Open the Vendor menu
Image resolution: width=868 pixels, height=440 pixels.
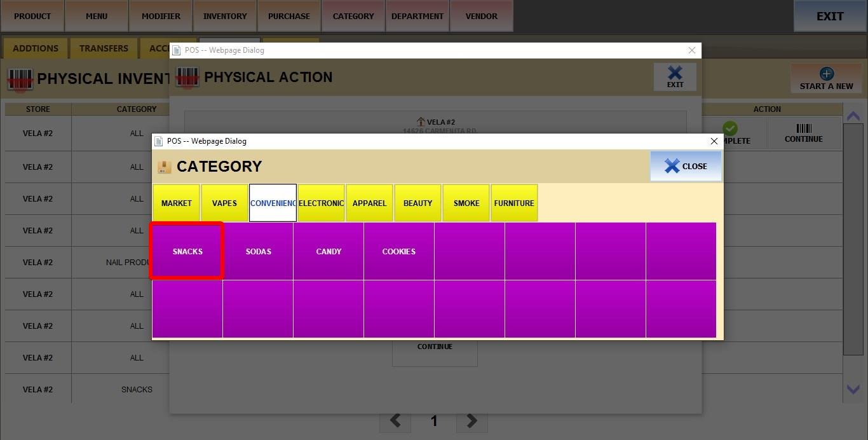click(x=482, y=16)
